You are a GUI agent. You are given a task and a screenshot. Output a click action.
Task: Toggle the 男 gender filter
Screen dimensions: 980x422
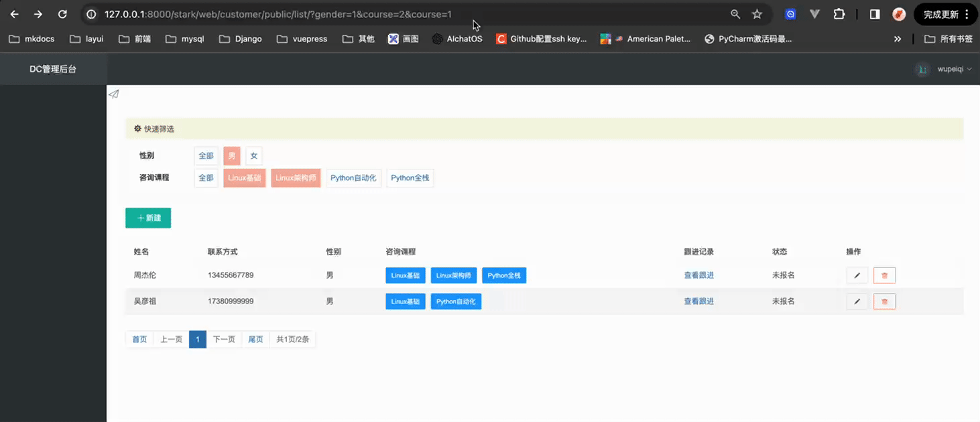click(x=232, y=156)
